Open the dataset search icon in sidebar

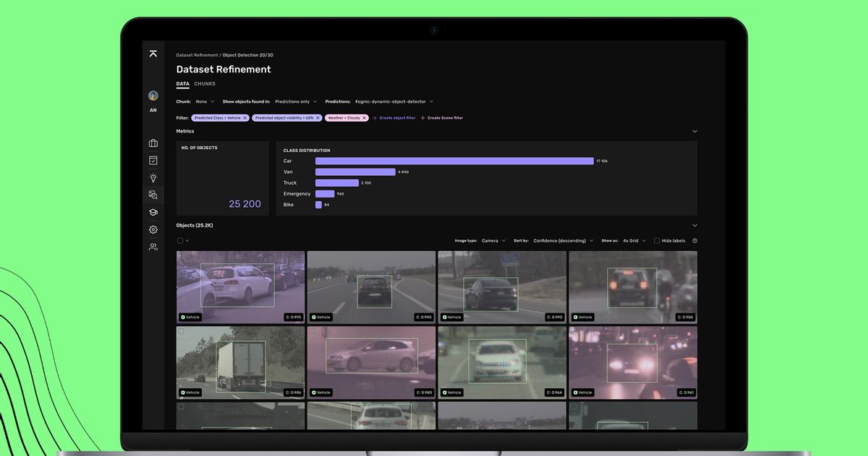point(153,195)
